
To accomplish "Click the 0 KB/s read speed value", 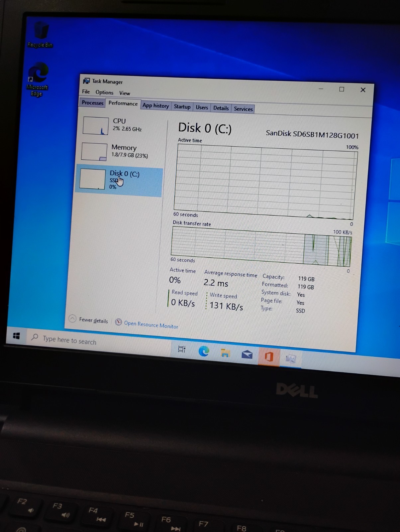I will point(183,303).
